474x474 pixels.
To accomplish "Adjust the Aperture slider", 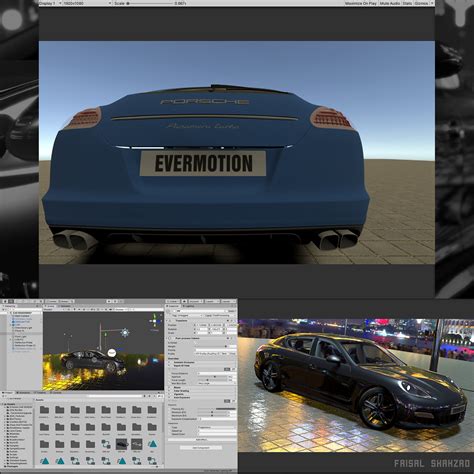I will click(212, 377).
